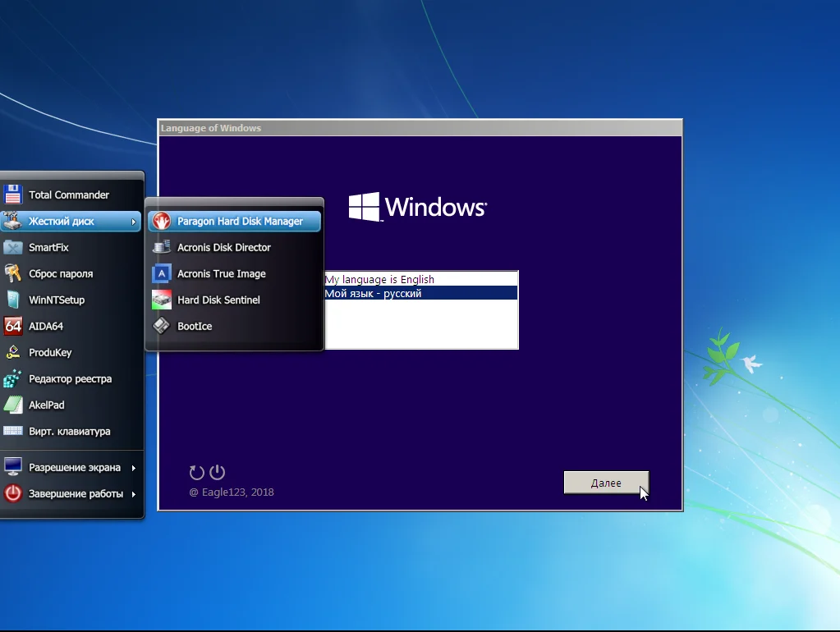Expand the Разрешение экрана submenu arrow

click(x=134, y=468)
